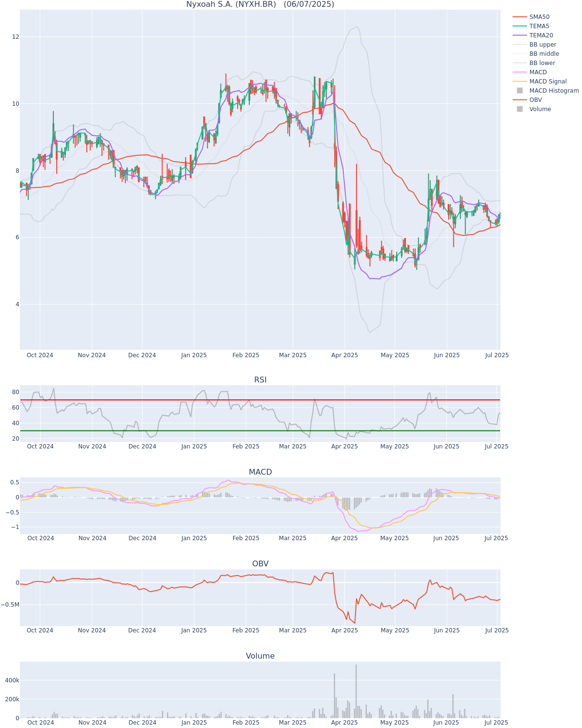582x728 pixels.
Task: Click Mar 2025 label under the RSI chart
Action: click(293, 447)
